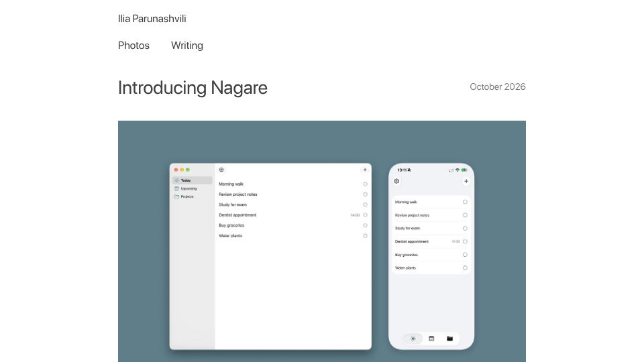Tap plus add button on phone mockup
This screenshot has width=644, height=362.
tap(466, 181)
